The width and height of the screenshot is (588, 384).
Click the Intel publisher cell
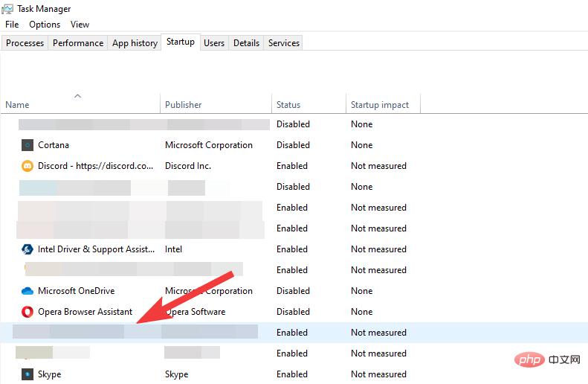coord(173,249)
